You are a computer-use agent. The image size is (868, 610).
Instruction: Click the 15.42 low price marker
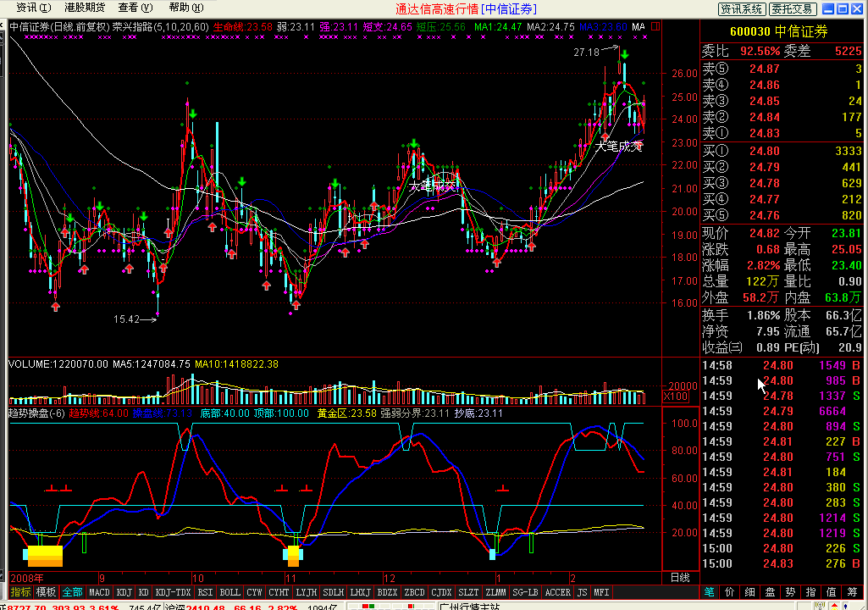[x=126, y=319]
